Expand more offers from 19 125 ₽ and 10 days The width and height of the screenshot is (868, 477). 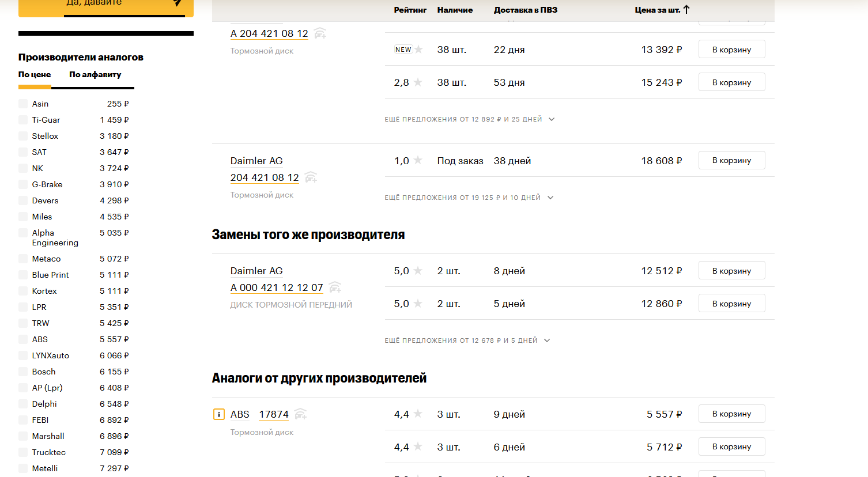pyautogui.click(x=469, y=198)
